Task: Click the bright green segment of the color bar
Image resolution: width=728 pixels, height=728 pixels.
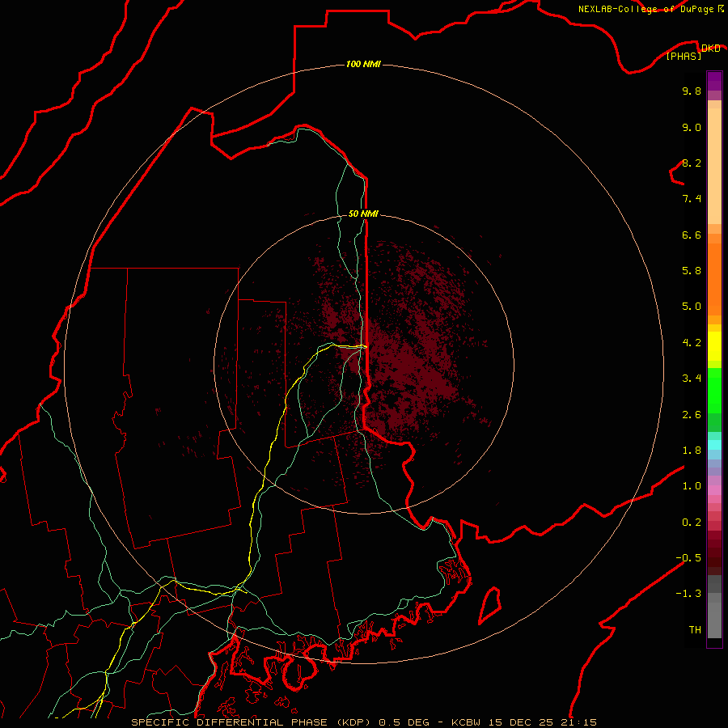Action: [714, 390]
